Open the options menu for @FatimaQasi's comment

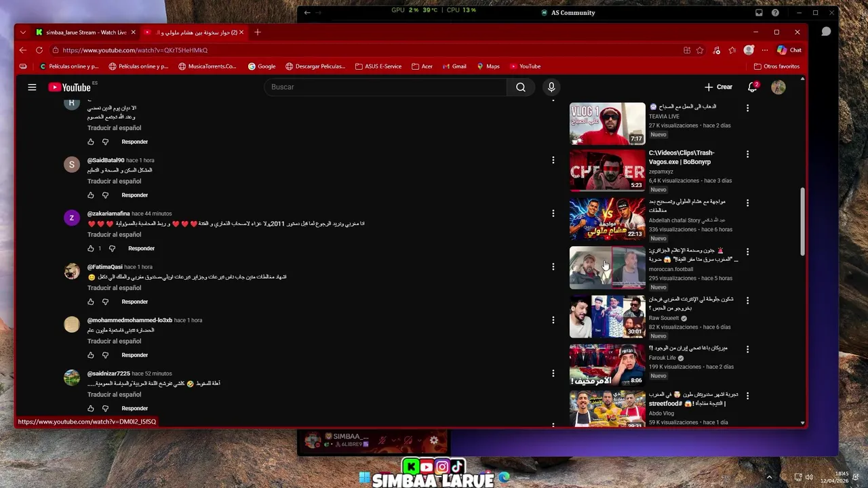[553, 267]
